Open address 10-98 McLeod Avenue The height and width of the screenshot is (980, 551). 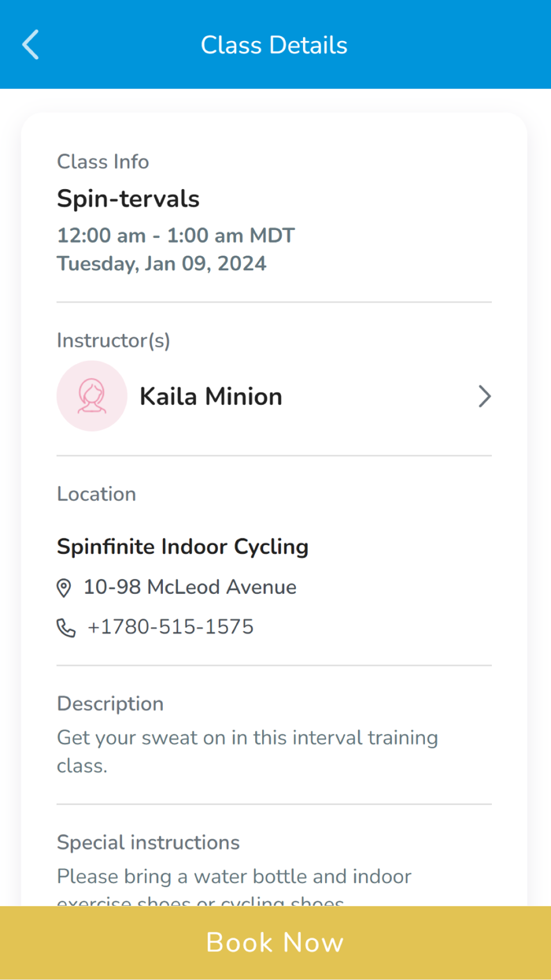[x=190, y=587]
